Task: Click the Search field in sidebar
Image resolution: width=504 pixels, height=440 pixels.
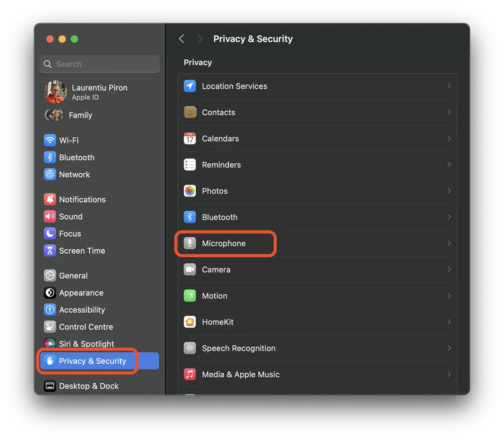Action: click(100, 64)
